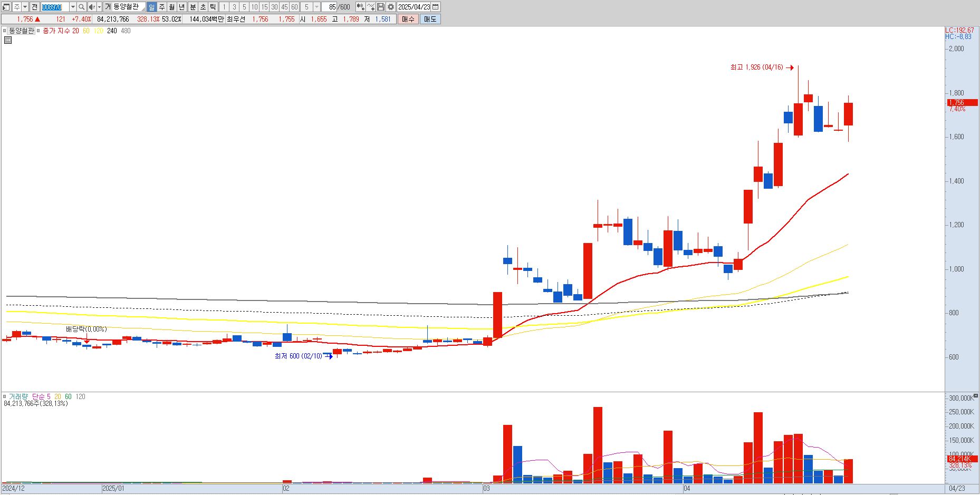The image size is (980, 495).
Task: Click the 동양철관 chart legend label
Action: (x=21, y=31)
